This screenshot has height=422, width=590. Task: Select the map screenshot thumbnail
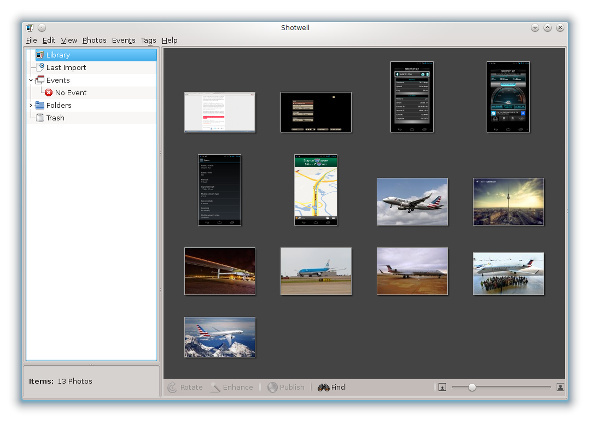(x=316, y=190)
